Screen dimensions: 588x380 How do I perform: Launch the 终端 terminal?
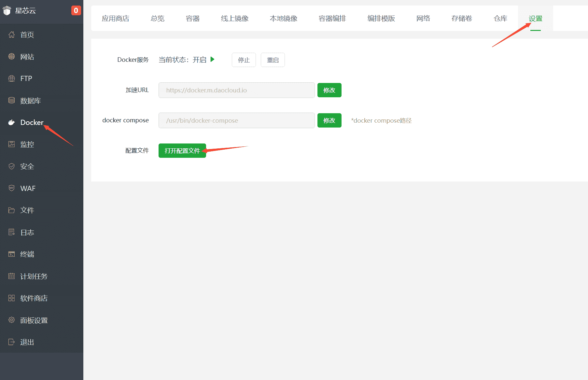[27, 254]
